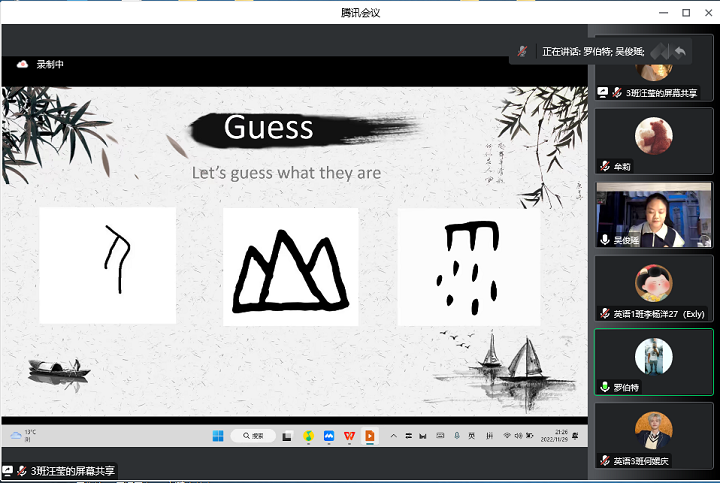The image size is (720, 483).
Task: Click the weather widget on taskbar
Action: 23,436
